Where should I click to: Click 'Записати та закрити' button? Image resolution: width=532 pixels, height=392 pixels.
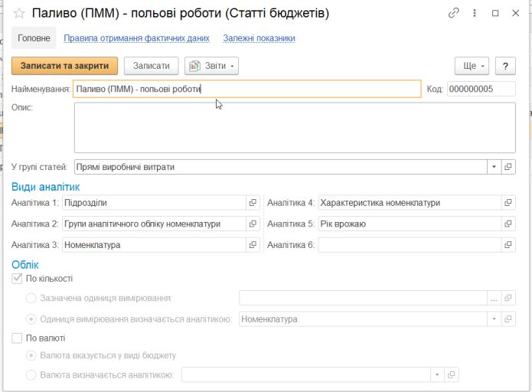click(x=64, y=66)
